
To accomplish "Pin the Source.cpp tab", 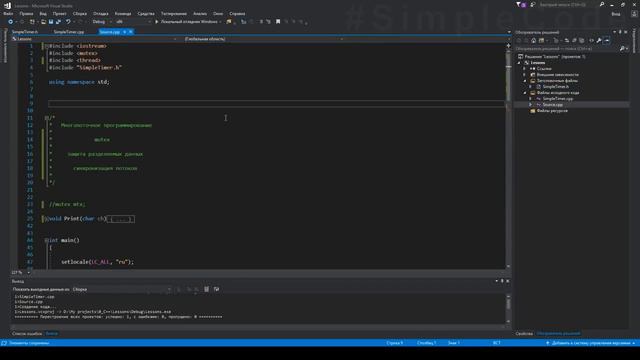I will [124, 31].
